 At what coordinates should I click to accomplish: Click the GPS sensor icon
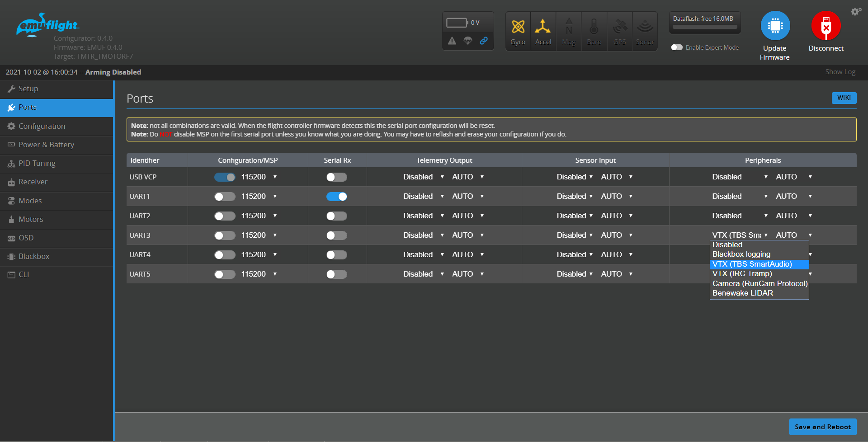[x=620, y=27]
